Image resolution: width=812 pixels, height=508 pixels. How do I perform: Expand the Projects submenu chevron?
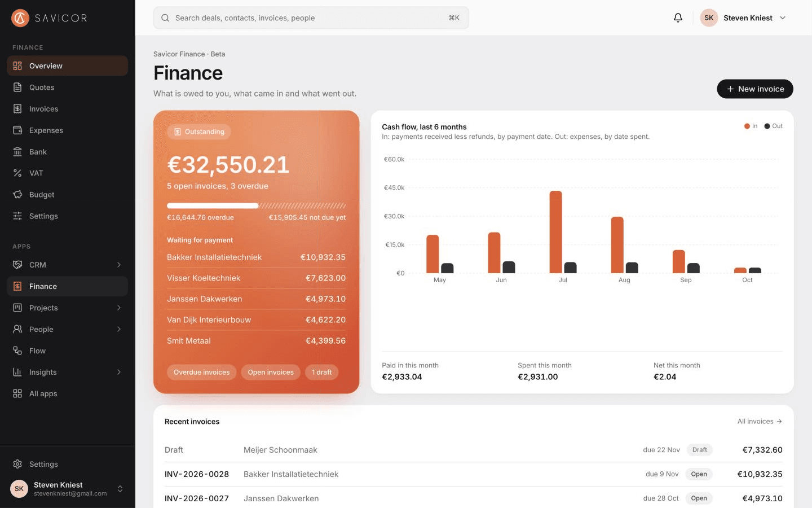119,308
